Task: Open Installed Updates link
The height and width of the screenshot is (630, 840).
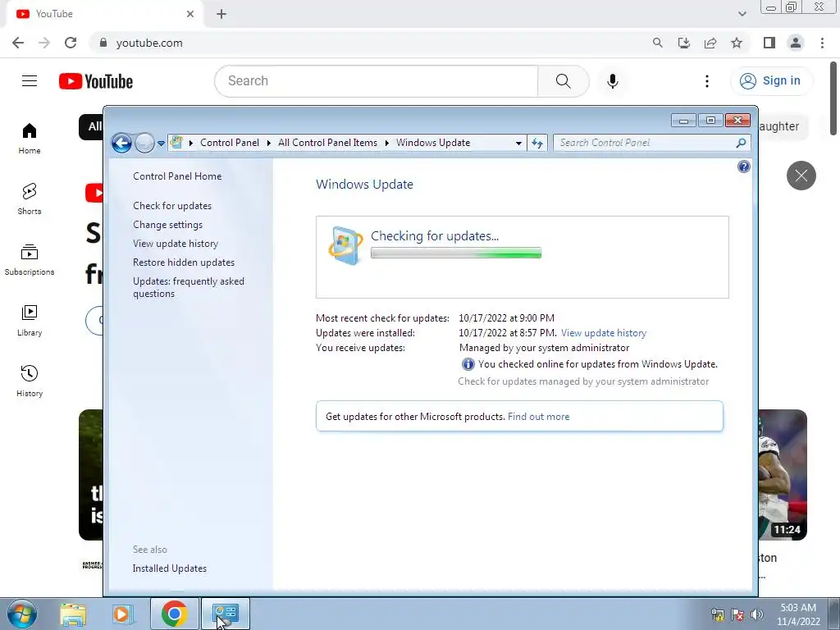Action: pyautogui.click(x=169, y=568)
